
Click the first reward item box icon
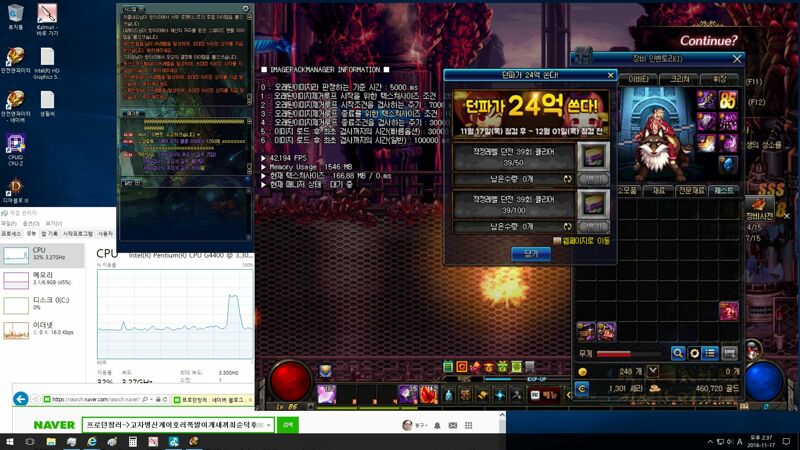(593, 157)
